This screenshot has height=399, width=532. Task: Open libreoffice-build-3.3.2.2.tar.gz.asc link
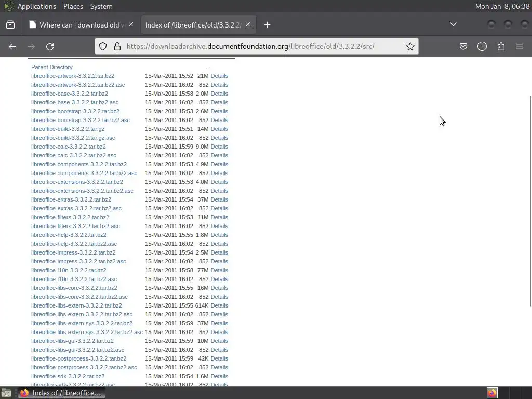(73, 138)
